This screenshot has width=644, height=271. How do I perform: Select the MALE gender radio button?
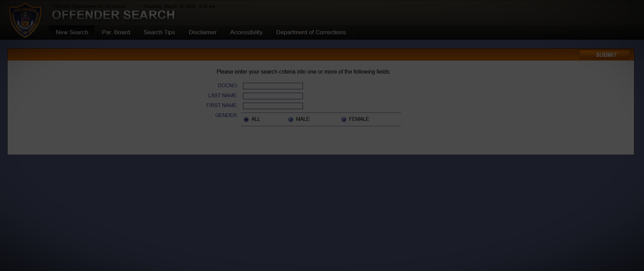point(291,119)
